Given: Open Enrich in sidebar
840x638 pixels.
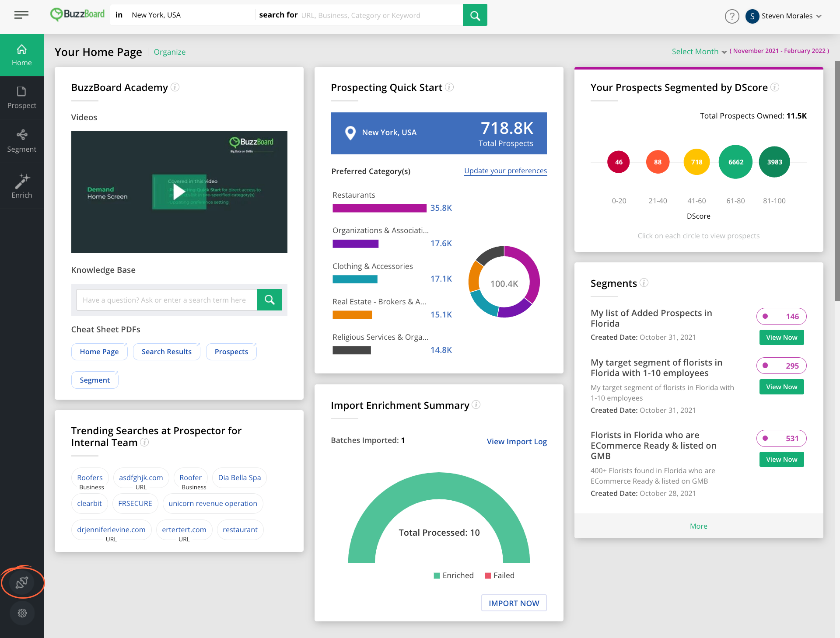Looking at the screenshot, I should pos(22,186).
